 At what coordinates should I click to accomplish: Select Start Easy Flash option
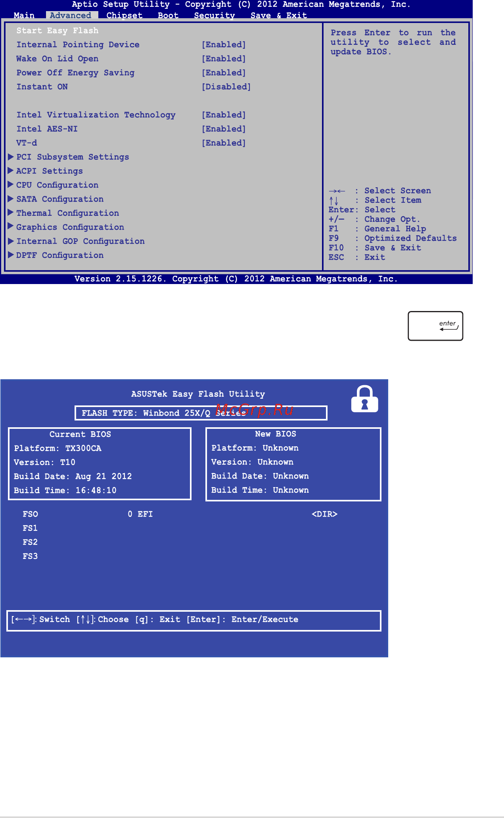(x=57, y=31)
